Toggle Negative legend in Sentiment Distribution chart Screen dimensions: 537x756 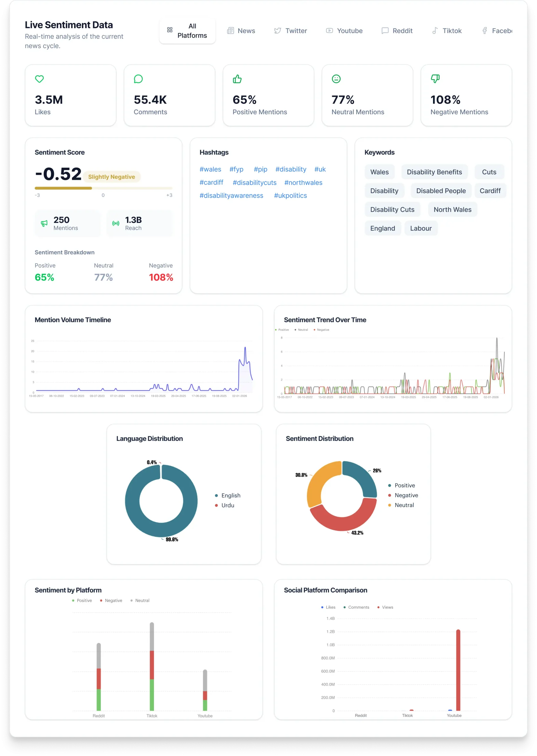406,495
